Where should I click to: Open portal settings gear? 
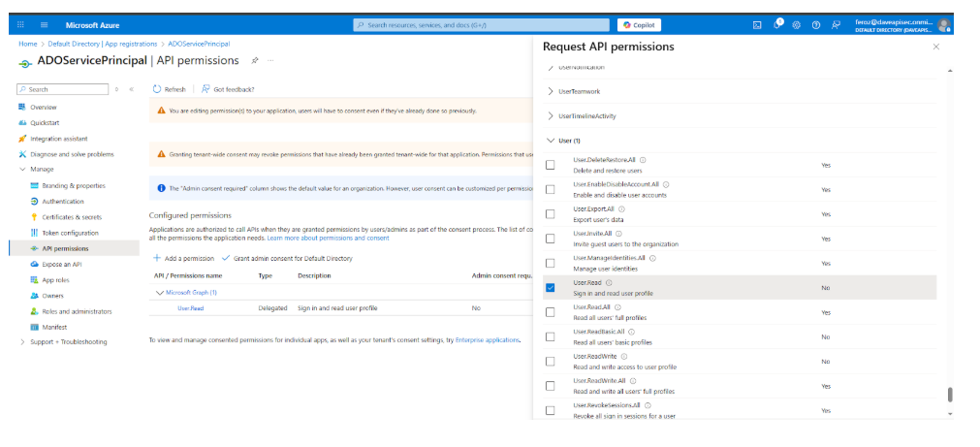796,25
